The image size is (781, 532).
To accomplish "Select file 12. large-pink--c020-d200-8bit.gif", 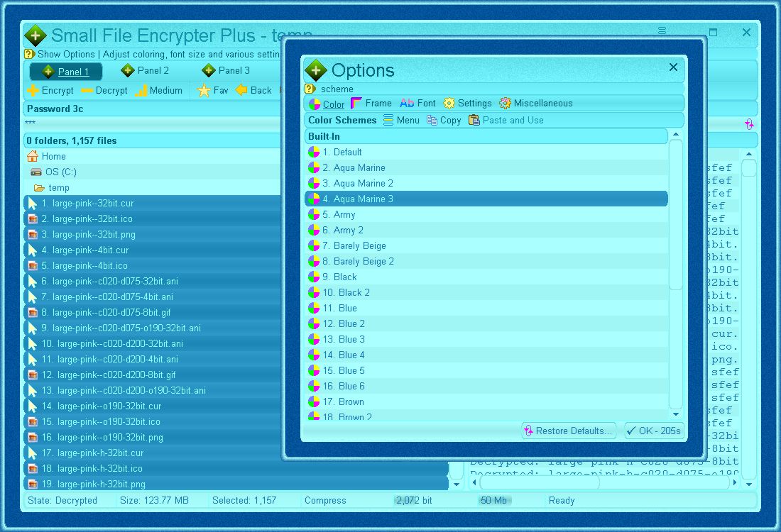I will [153, 375].
